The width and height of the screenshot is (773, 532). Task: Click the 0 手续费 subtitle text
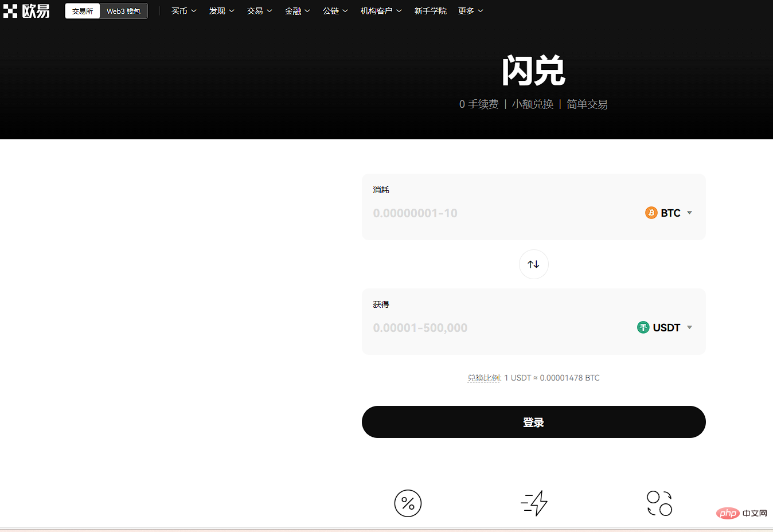coord(479,104)
